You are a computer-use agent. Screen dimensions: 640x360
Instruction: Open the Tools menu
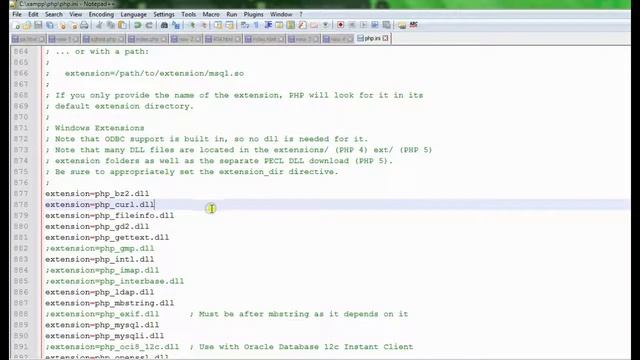pyautogui.click(x=189, y=14)
